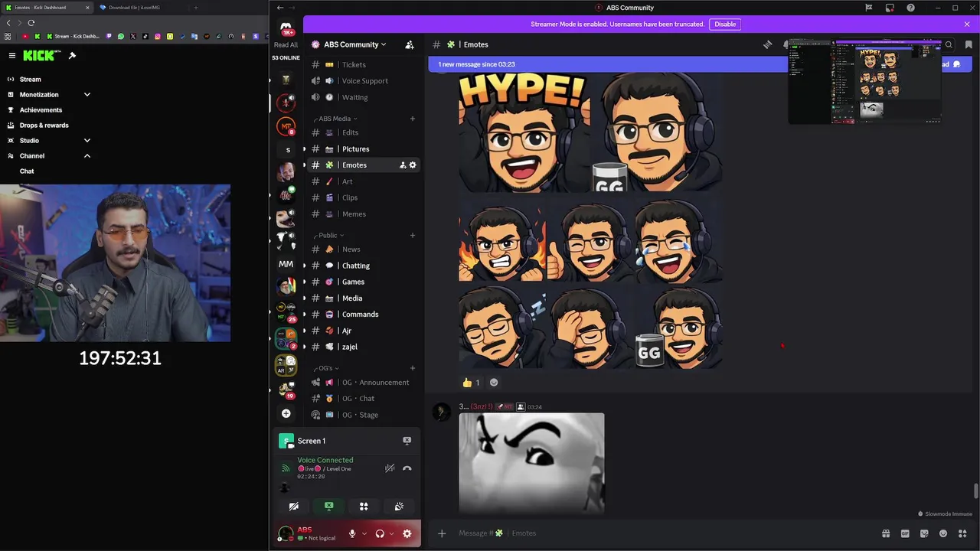Create channel in ABS Media category
Screen dimensions: 980x551
coord(413,119)
